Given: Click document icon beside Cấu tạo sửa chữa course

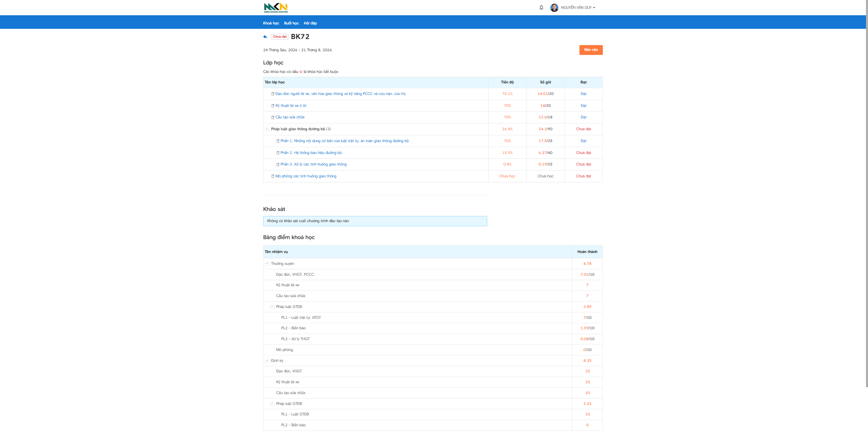Looking at the screenshot, I should pos(273,117).
